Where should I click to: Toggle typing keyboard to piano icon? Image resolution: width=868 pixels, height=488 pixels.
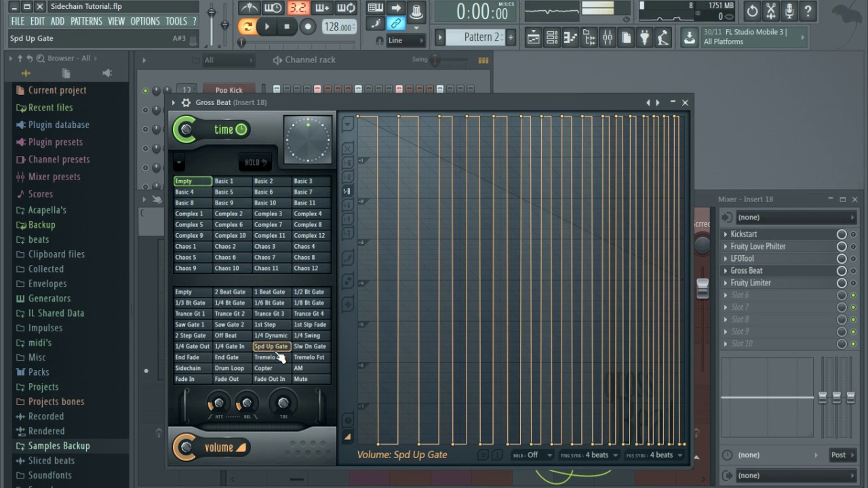click(x=375, y=8)
